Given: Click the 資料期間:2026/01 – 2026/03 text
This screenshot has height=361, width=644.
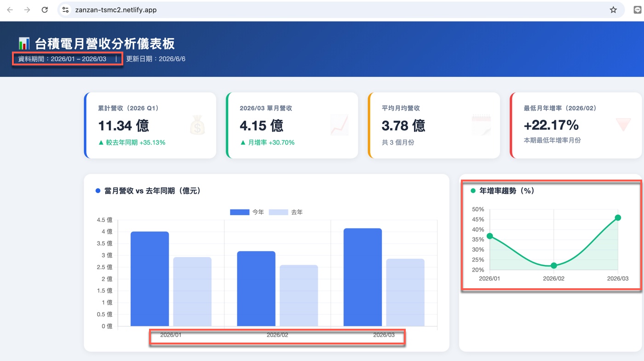Looking at the screenshot, I should (x=62, y=59).
